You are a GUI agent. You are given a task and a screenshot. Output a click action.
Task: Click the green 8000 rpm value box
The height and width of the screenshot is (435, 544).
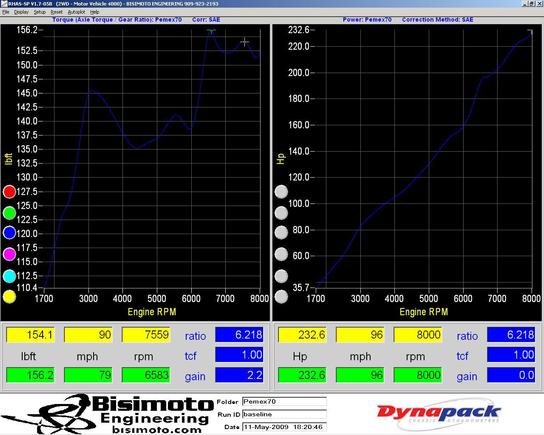pyautogui.click(x=418, y=375)
